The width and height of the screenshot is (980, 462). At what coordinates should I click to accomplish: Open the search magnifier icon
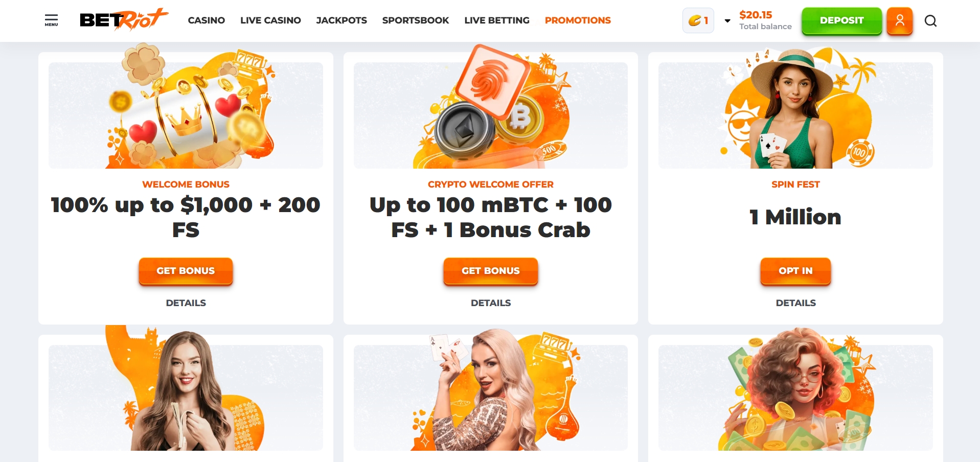click(x=930, y=21)
